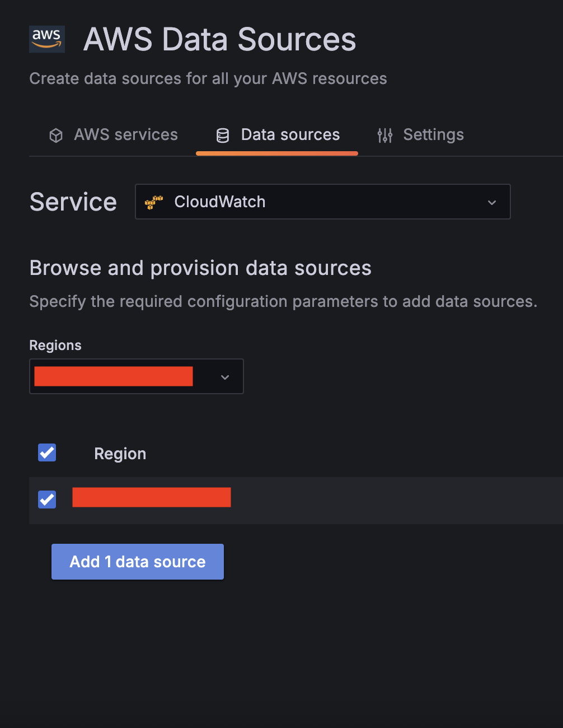This screenshot has height=728, width=563.
Task: Open the AWS services tab
Action: 114,135
